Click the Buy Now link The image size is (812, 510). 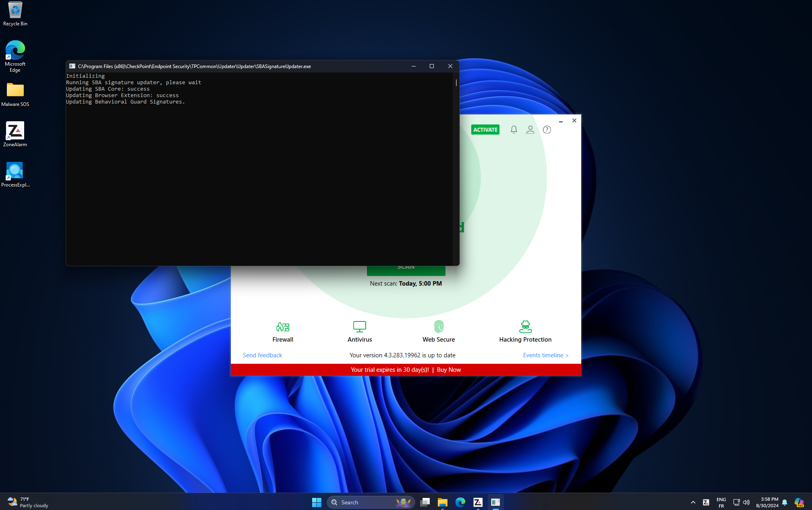(449, 370)
